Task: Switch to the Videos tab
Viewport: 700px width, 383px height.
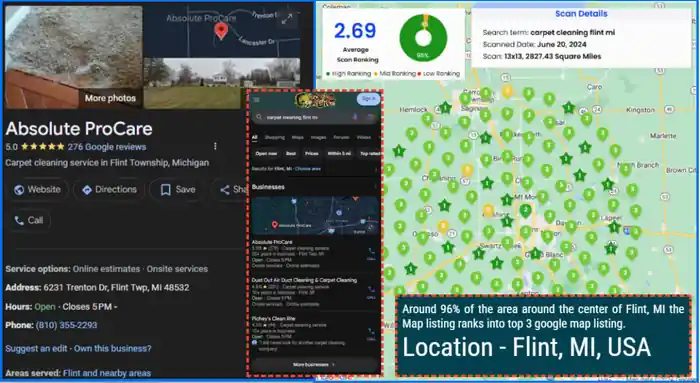Action: pos(364,137)
